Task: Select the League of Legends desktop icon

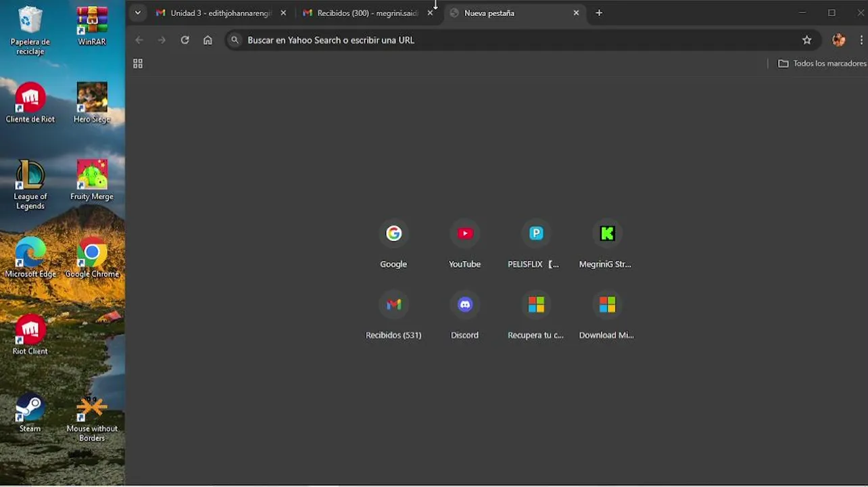Action: pyautogui.click(x=30, y=185)
